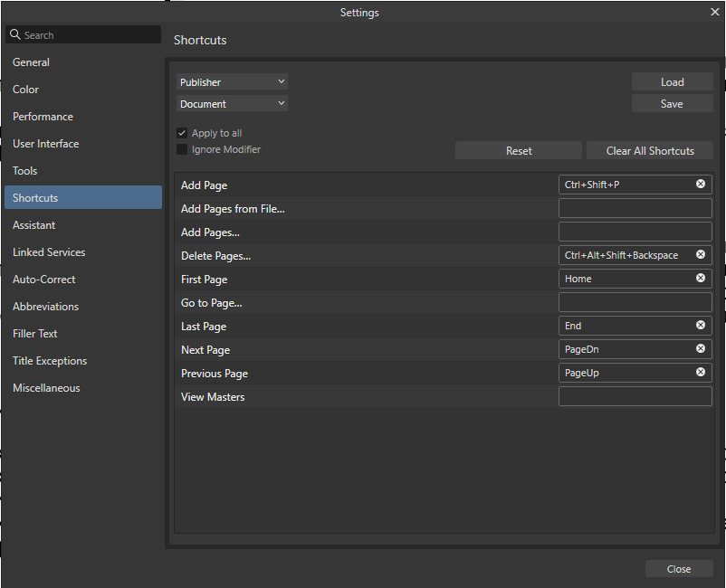Clear the Home shortcut for First Page

(700, 278)
